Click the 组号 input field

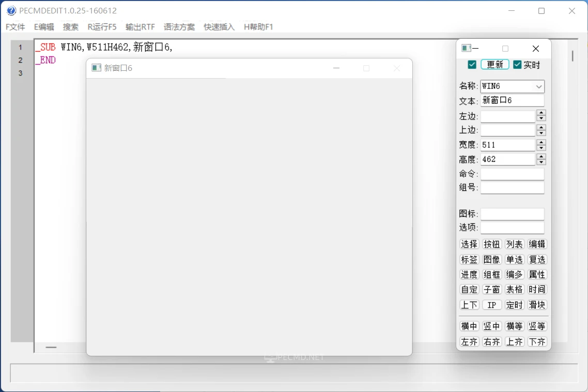(512, 188)
